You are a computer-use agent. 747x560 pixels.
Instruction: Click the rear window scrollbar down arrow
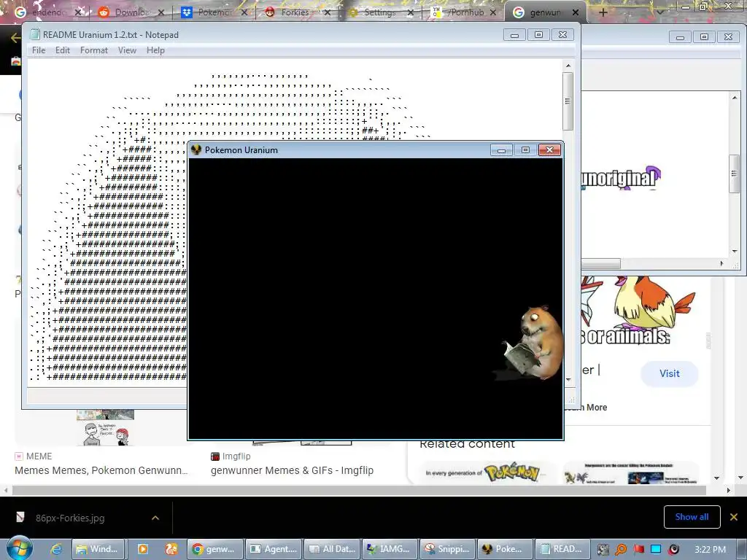pyautogui.click(x=734, y=251)
